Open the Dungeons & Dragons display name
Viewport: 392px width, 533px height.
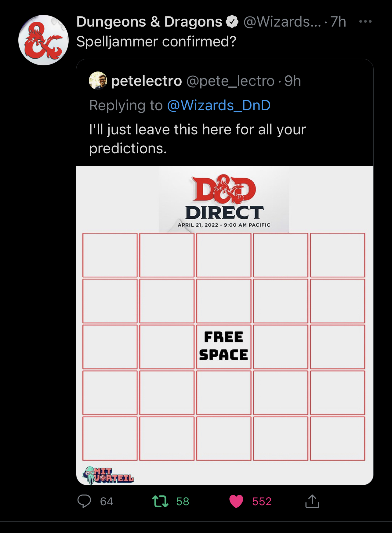coord(149,22)
